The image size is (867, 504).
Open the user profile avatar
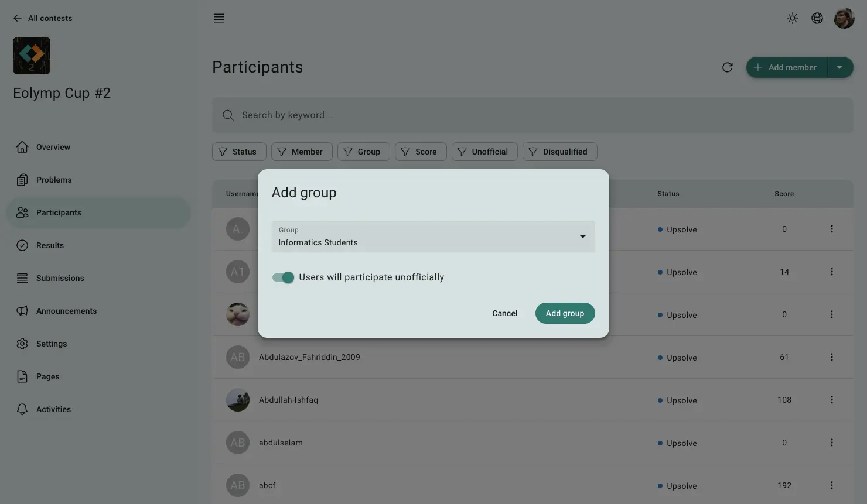click(x=844, y=18)
